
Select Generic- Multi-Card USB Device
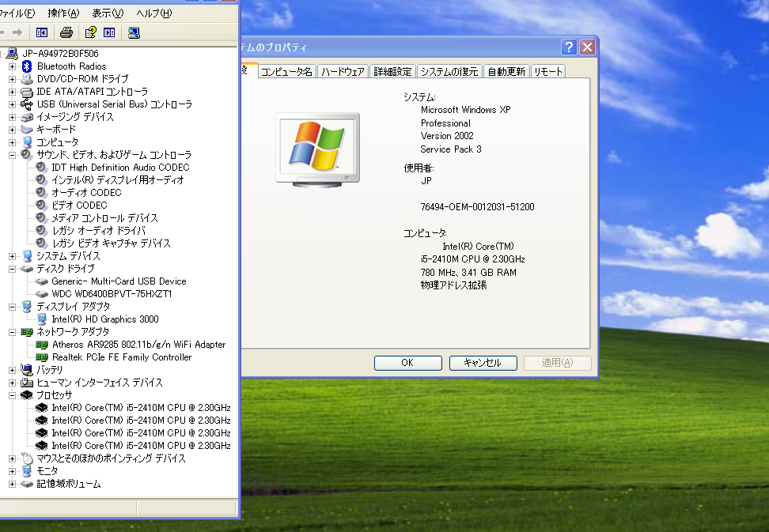[119, 281]
